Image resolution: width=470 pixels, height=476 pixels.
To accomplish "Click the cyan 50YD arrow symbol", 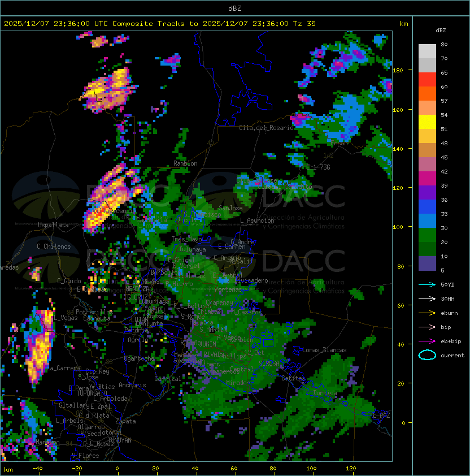I will tap(427, 284).
